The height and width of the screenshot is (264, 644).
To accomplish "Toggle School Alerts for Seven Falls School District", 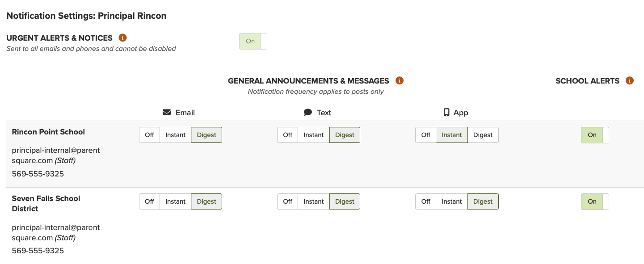I will coord(595,201).
